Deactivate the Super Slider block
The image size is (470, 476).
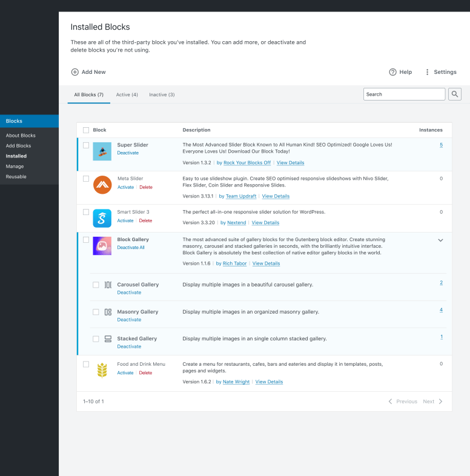(x=128, y=153)
